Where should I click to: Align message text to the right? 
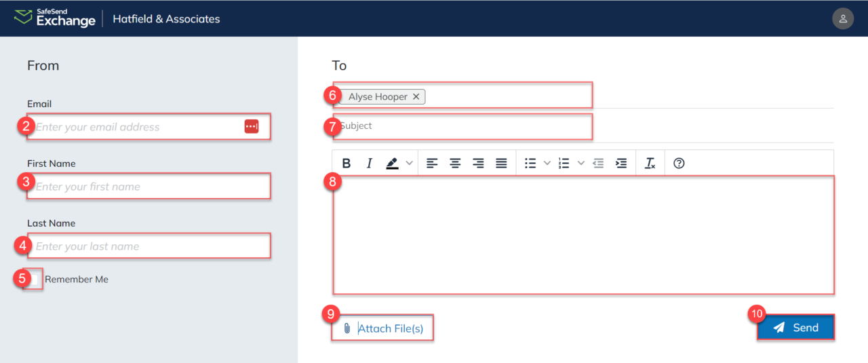[x=478, y=164]
